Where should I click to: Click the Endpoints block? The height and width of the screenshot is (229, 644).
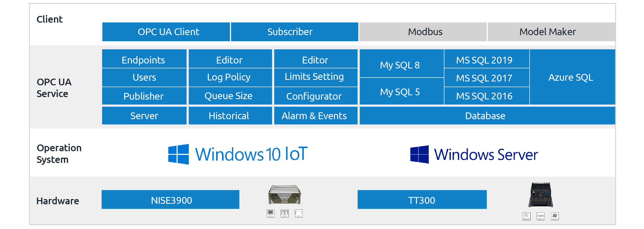[144, 59]
